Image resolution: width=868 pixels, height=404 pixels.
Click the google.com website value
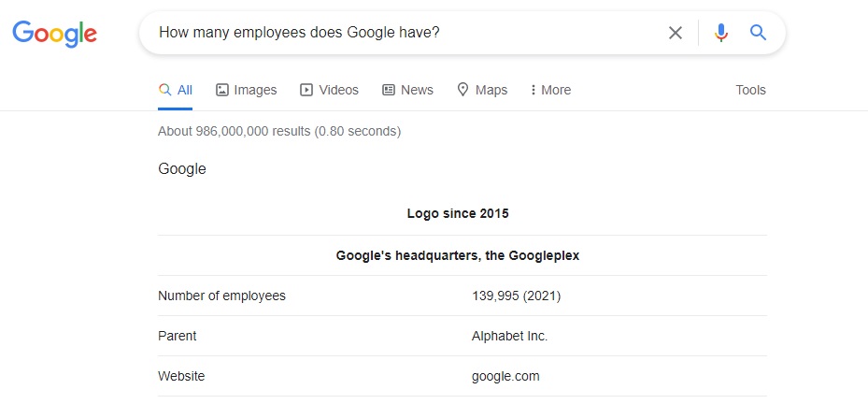pyautogui.click(x=505, y=376)
